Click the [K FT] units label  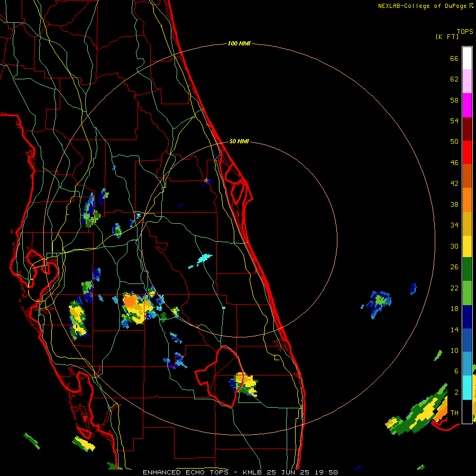447,36
